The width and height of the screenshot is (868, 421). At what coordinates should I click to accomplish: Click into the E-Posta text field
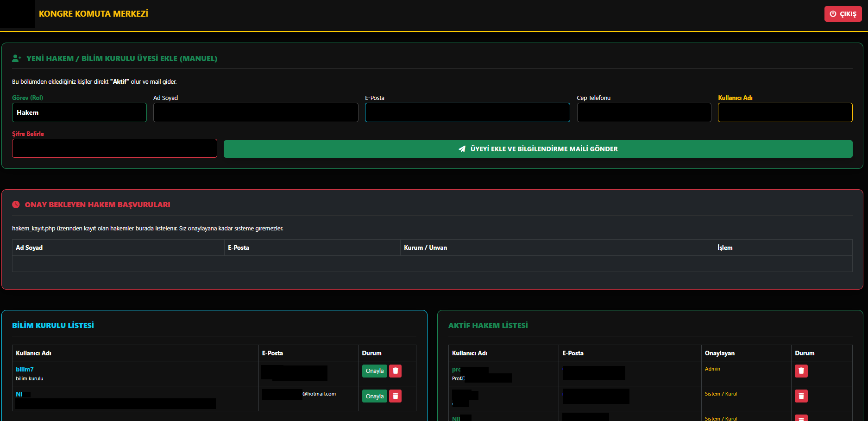pyautogui.click(x=467, y=112)
